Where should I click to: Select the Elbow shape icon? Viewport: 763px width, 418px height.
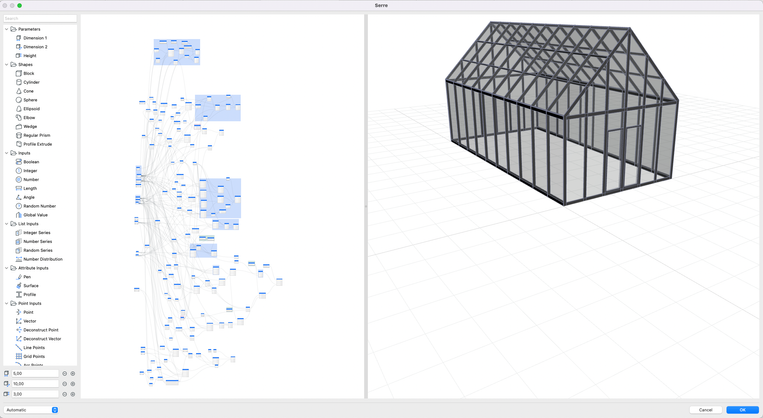pyautogui.click(x=18, y=117)
